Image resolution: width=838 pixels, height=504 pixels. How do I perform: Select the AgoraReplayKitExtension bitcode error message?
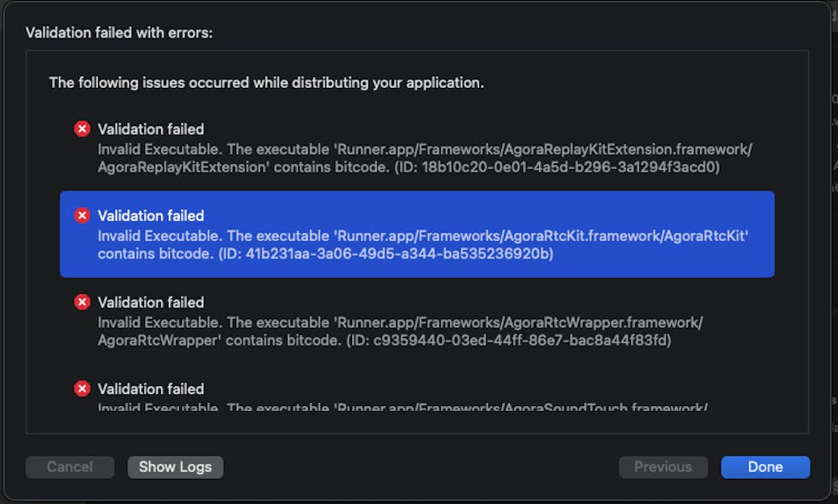(x=425, y=158)
